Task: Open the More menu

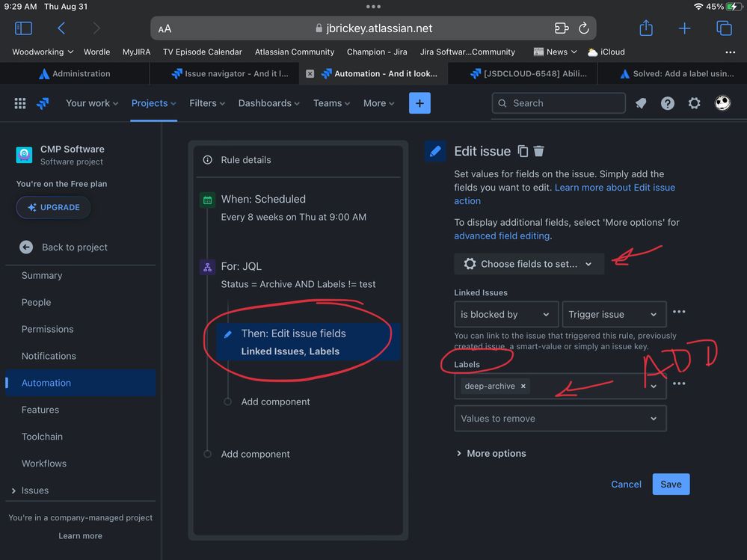Action: tap(378, 103)
